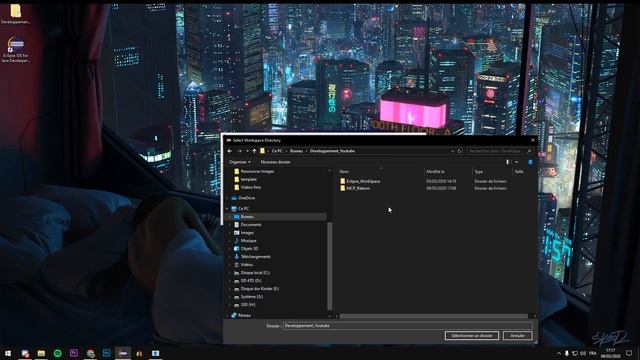The width and height of the screenshot is (640, 360).
Task: Select Bureau in the navigation pane
Action: pos(244,217)
